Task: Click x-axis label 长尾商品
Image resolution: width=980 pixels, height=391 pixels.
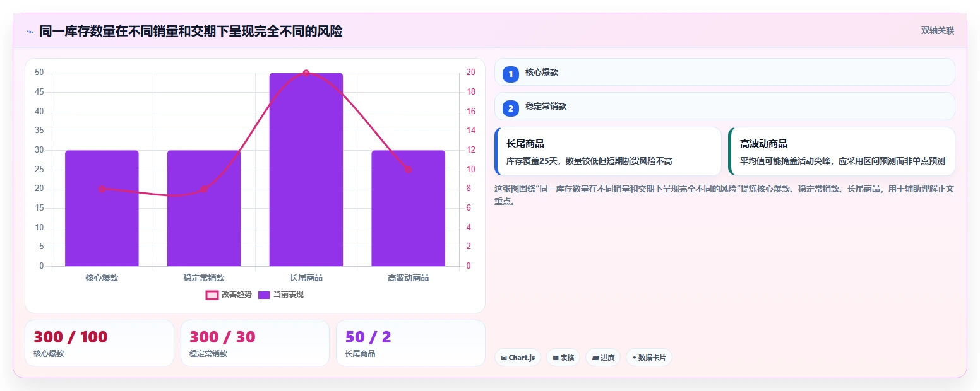Action: [x=306, y=277]
